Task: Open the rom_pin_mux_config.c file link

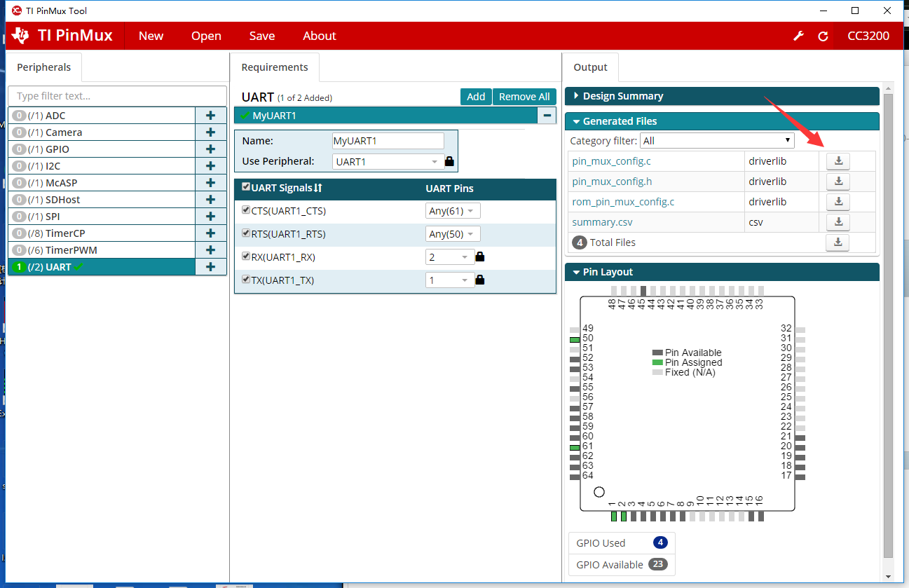Action: click(x=623, y=202)
